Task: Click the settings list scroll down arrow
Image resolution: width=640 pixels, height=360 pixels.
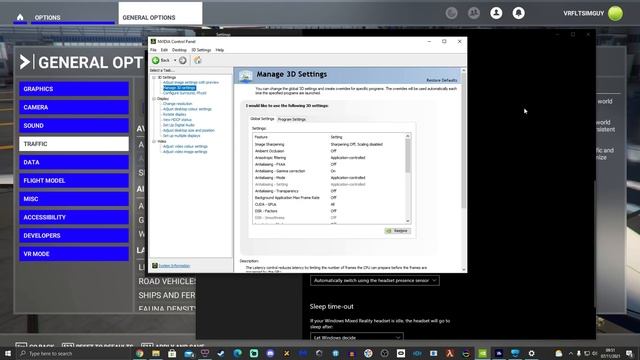Action: pyautogui.click(x=408, y=221)
